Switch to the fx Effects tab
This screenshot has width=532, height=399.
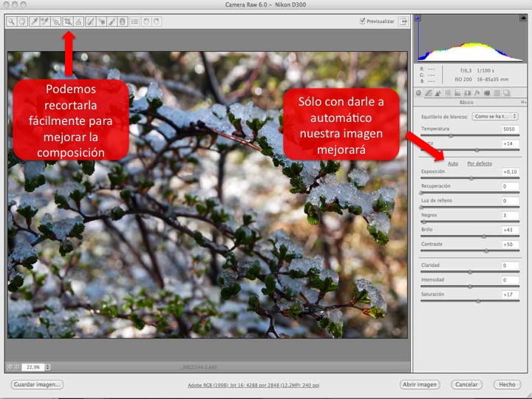click(477, 93)
